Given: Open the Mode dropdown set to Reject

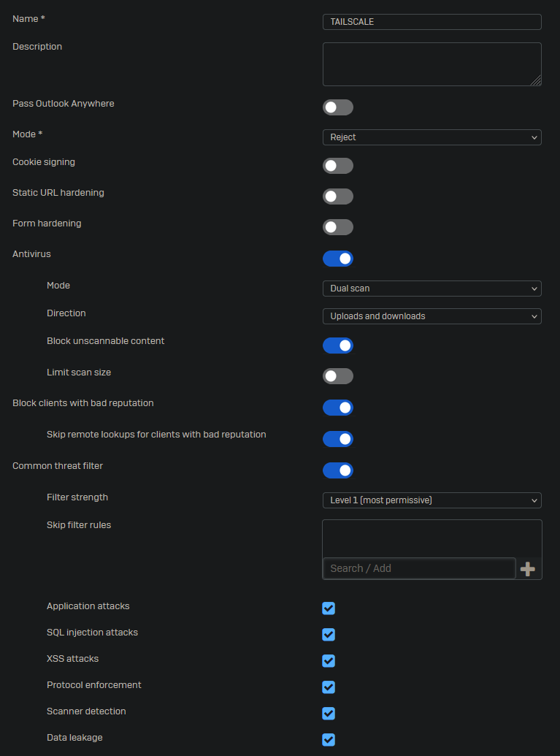Looking at the screenshot, I should coord(431,137).
